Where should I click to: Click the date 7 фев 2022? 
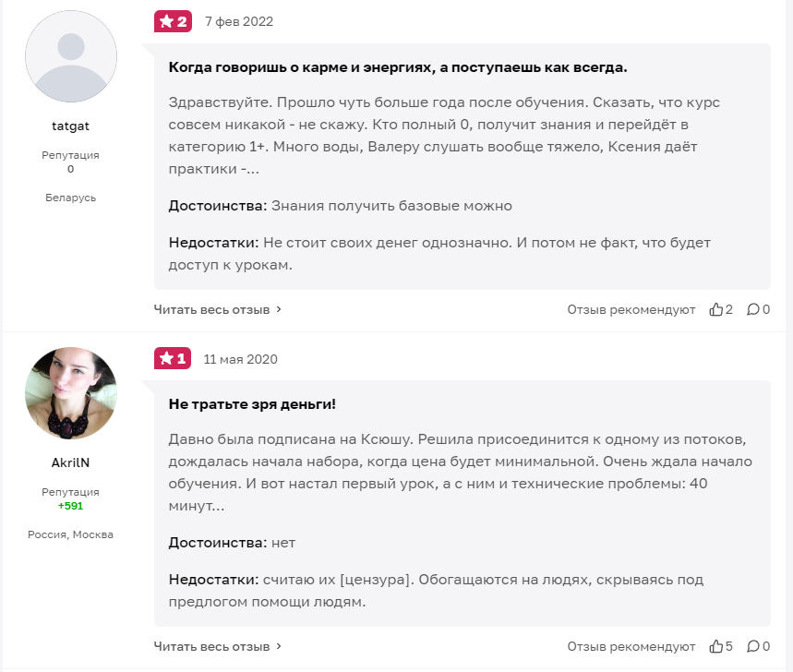(239, 22)
